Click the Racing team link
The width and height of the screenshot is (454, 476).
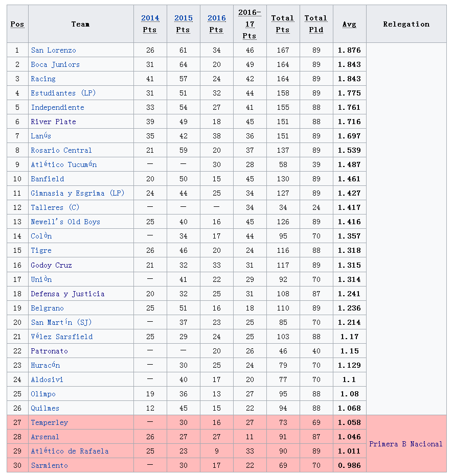pyautogui.click(x=43, y=79)
